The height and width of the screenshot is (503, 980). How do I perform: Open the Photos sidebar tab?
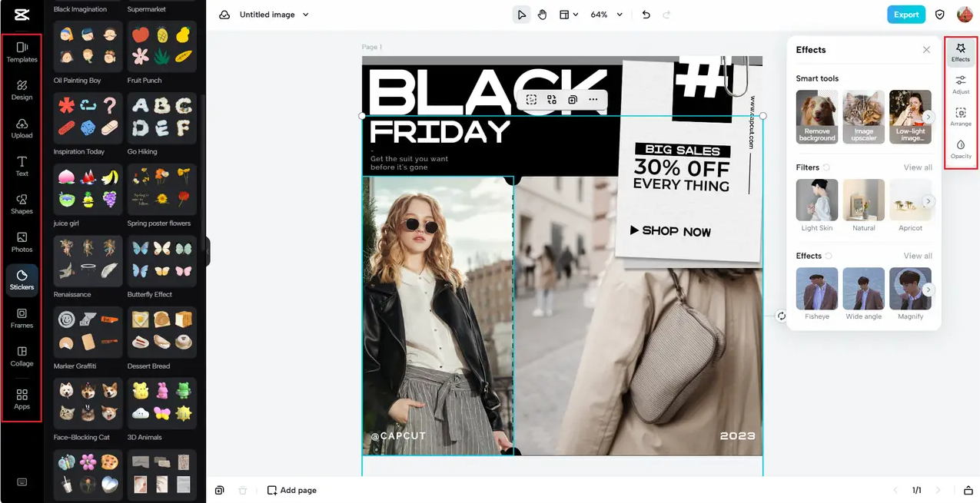point(22,242)
